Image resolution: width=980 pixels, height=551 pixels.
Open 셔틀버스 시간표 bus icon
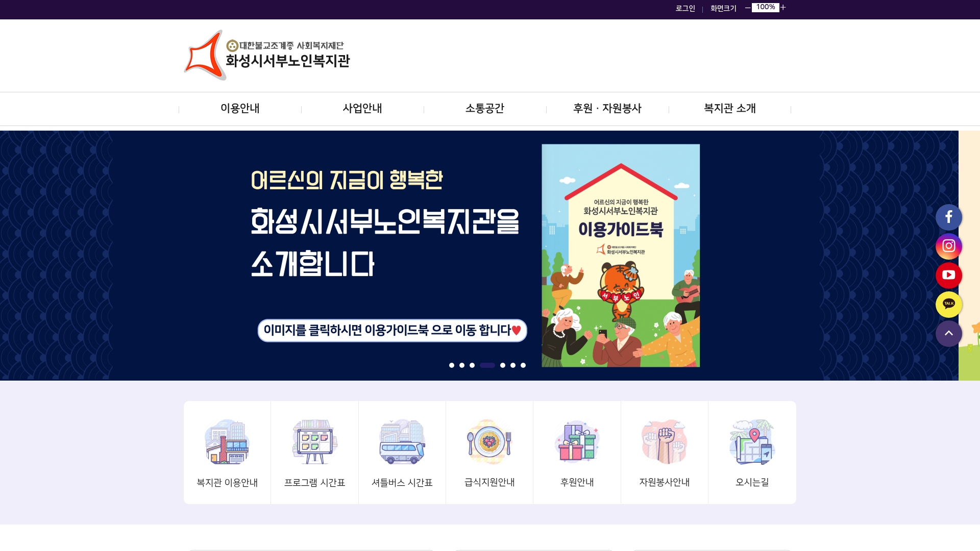pos(402,442)
